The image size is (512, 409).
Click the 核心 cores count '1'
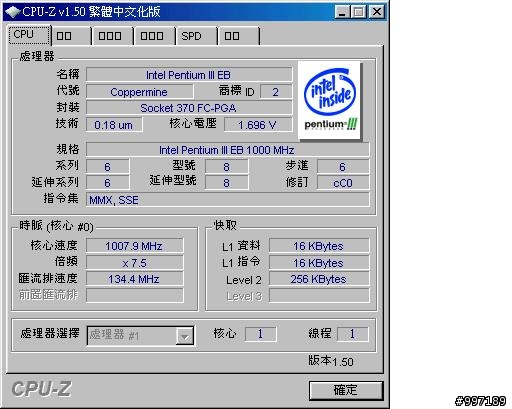pyautogui.click(x=260, y=334)
